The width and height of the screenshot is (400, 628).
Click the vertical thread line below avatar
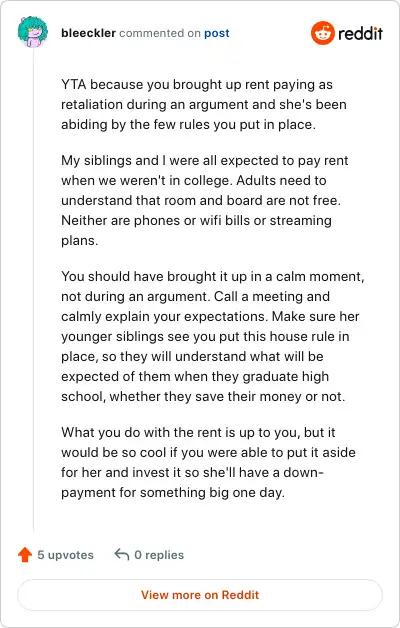click(33, 288)
